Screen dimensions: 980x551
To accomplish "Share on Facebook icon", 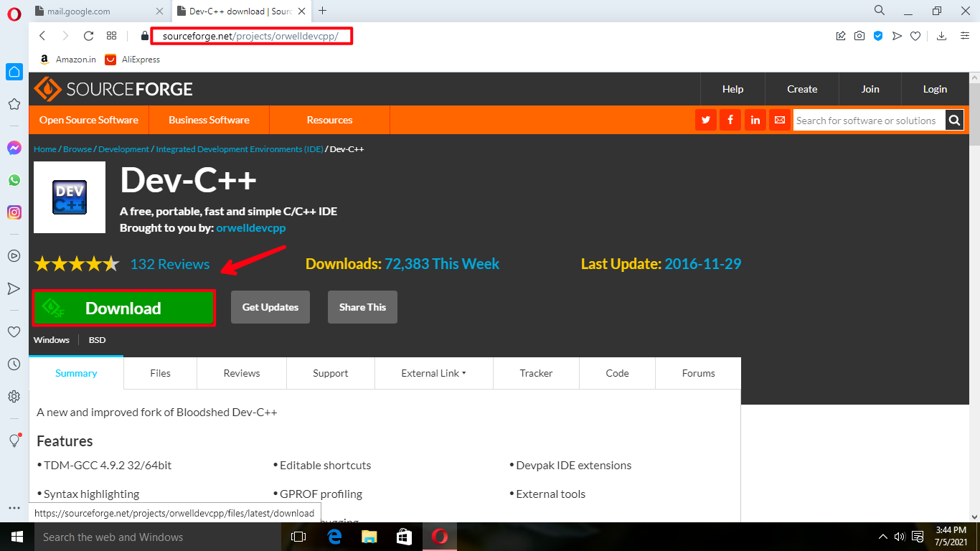I will (x=730, y=120).
